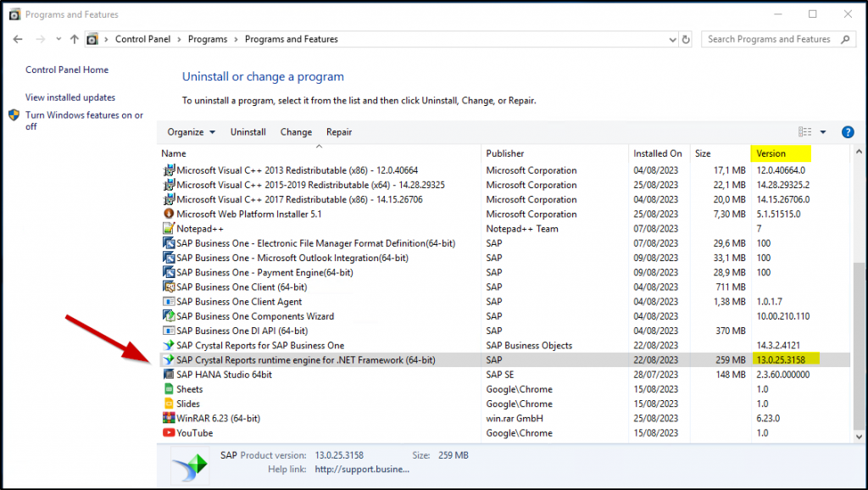The image size is (868, 490).
Task: Open the Control Panel Home link
Action: pyautogui.click(x=67, y=70)
